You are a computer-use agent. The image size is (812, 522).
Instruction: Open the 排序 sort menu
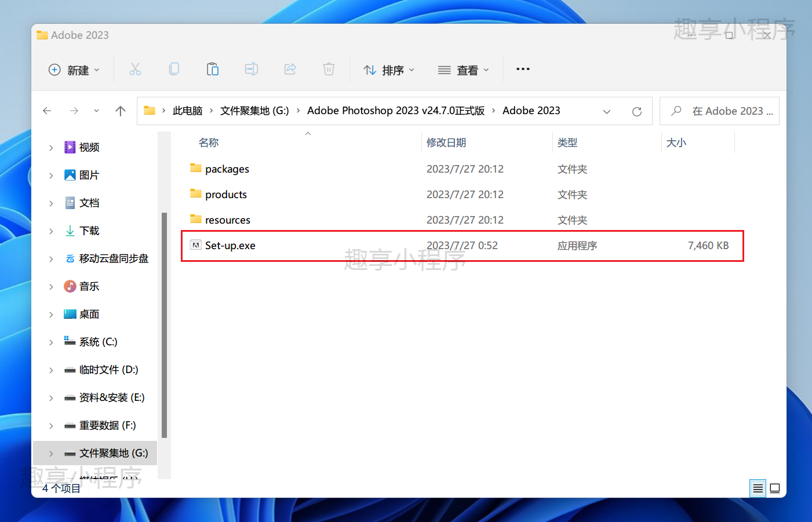coord(389,70)
